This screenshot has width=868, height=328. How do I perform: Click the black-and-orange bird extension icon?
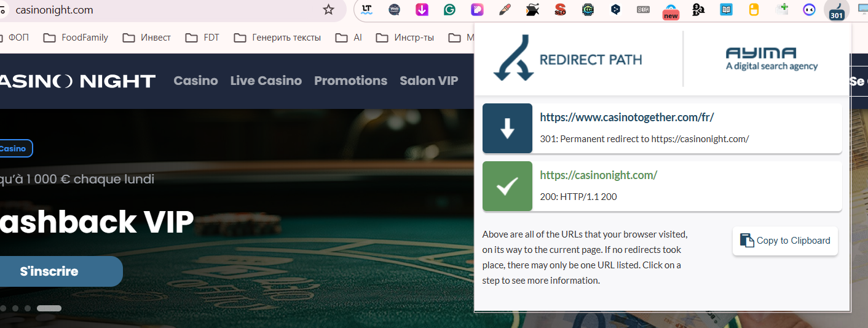tap(532, 9)
